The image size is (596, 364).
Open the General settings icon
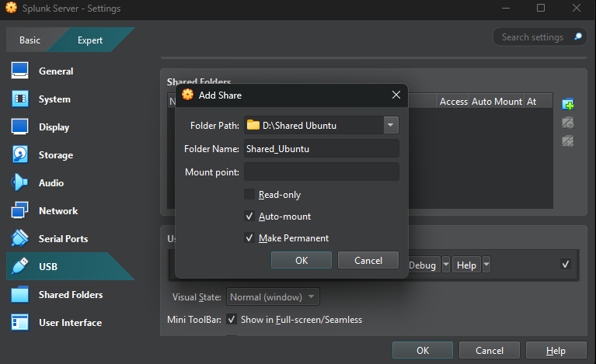(19, 71)
